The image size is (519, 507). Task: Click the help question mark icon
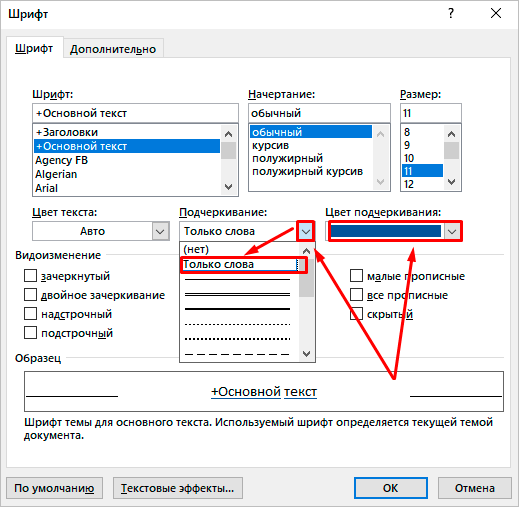click(x=451, y=13)
